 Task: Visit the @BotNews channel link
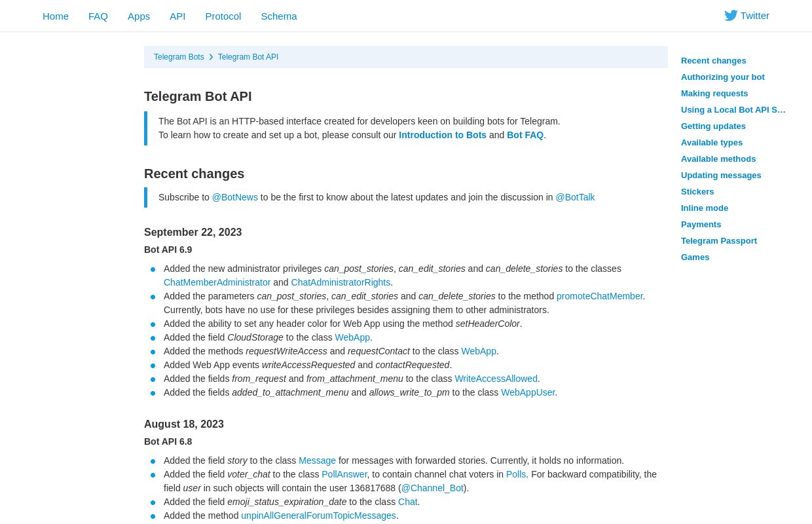[235, 197]
